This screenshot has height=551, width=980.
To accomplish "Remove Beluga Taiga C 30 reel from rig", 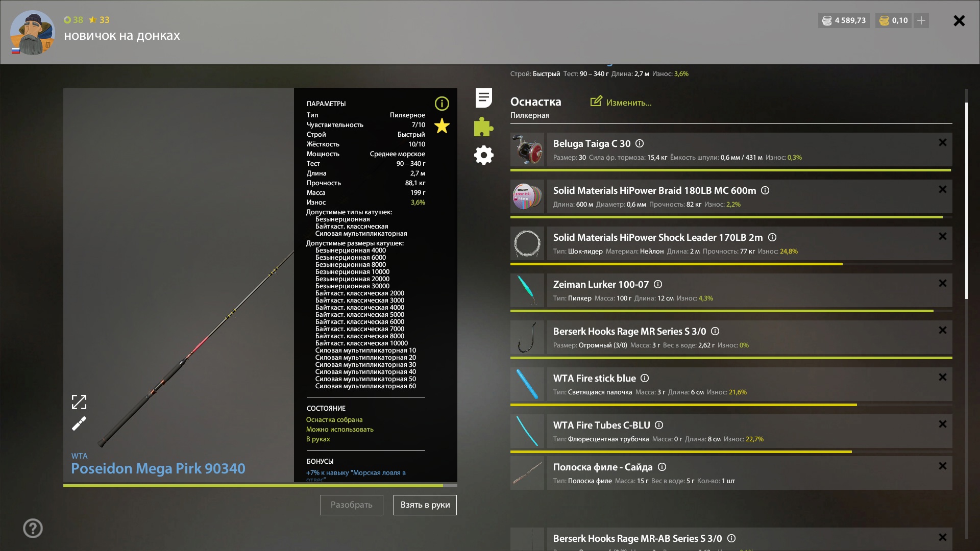I will tap(942, 142).
